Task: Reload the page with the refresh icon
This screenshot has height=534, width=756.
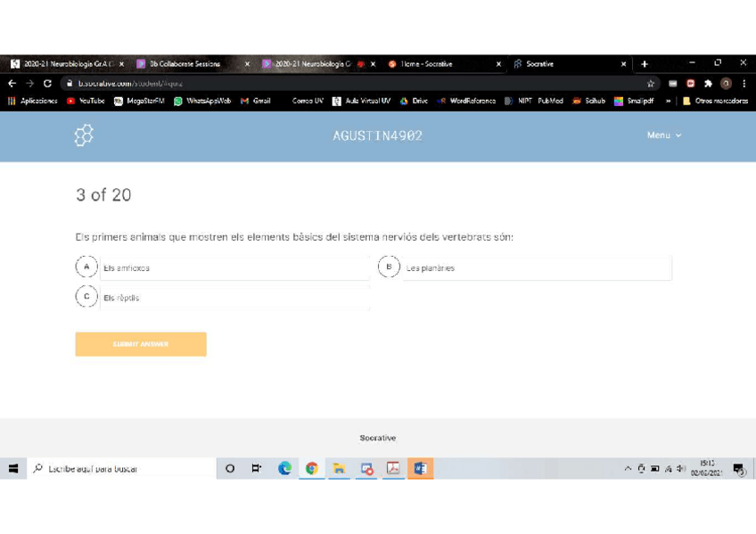Action: tap(47, 83)
